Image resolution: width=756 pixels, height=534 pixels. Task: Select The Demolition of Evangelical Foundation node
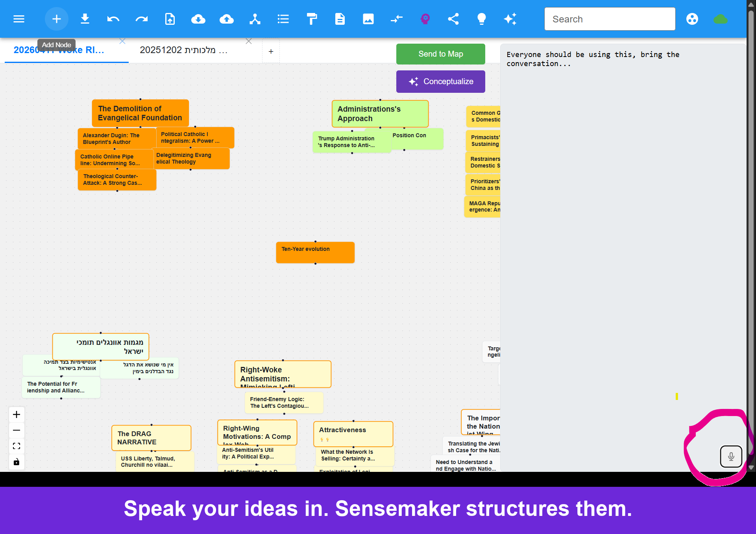[140, 113]
